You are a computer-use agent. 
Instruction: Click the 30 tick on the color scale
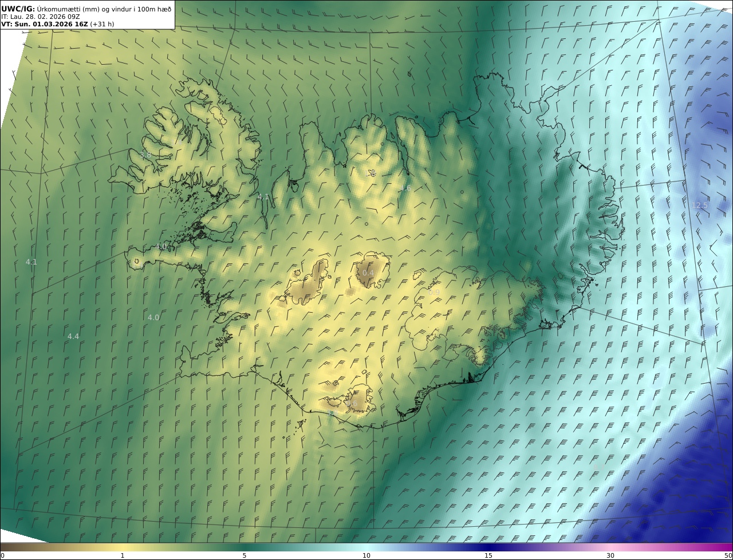tap(610, 555)
